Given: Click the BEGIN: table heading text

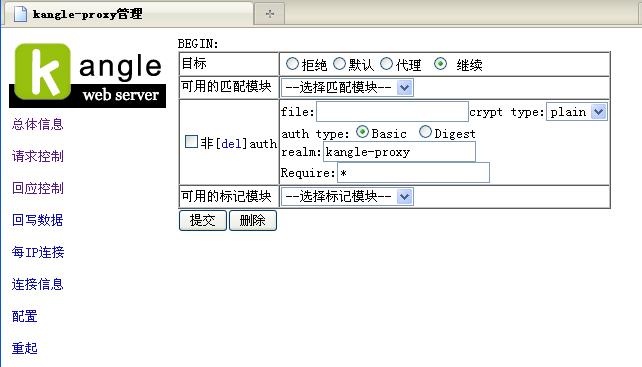Looking at the screenshot, I should 198,43.
